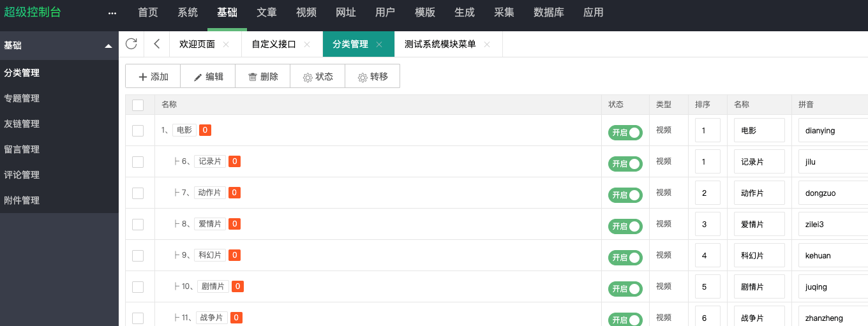Screen dimensions: 868x326
Task: Click the 编辑 pencil button
Action: pos(208,77)
